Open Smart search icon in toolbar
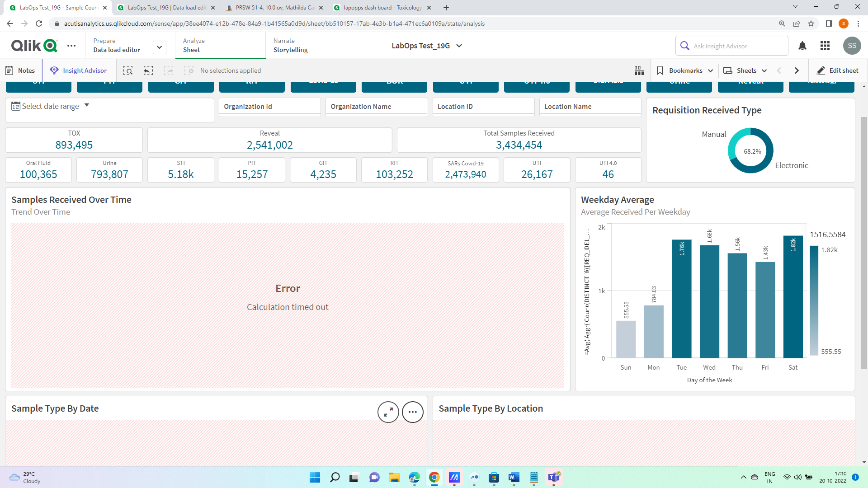 (128, 70)
